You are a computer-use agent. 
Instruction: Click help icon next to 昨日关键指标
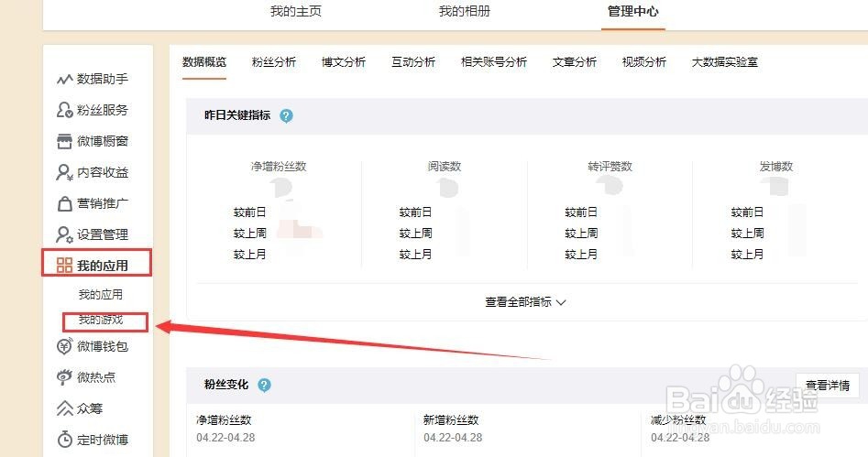click(286, 115)
